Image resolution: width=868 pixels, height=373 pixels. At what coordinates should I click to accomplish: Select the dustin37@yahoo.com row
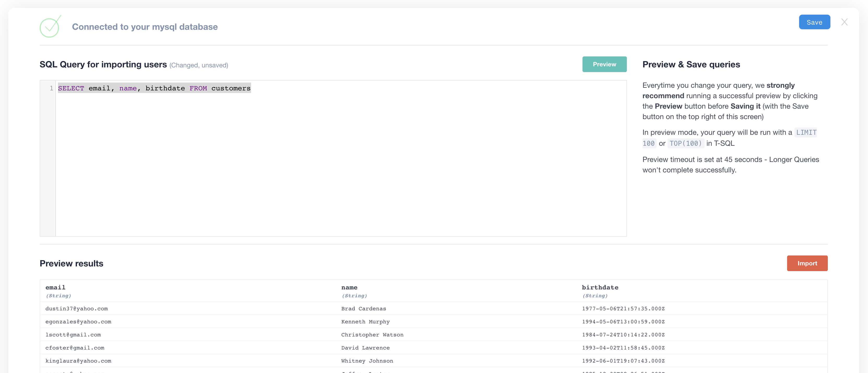pos(76,308)
